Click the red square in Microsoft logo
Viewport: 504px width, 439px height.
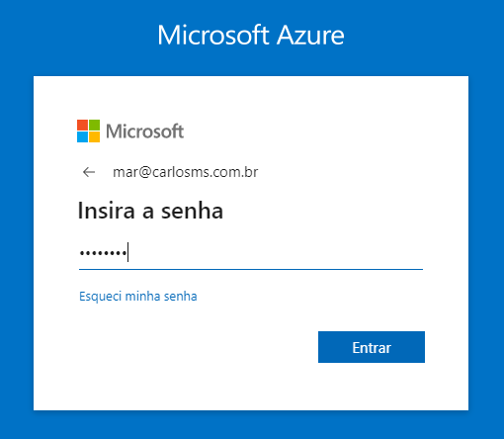(82, 125)
